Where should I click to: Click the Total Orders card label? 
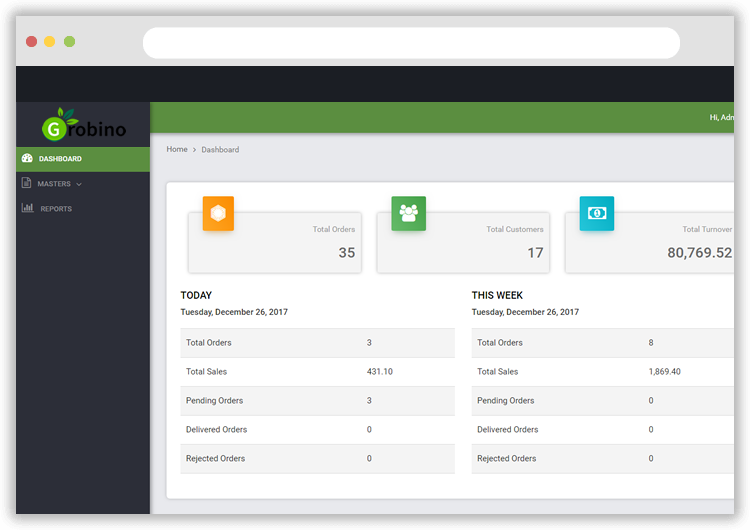point(334,229)
